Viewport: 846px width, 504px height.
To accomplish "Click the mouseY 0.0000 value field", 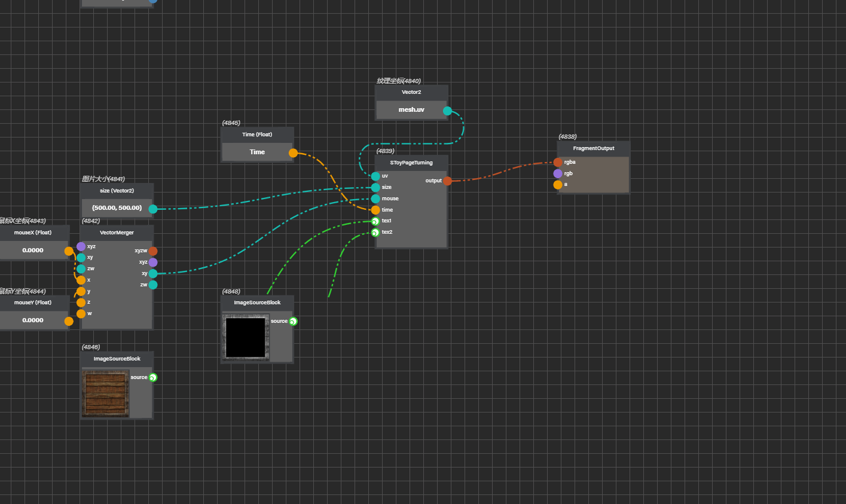I will (33, 320).
